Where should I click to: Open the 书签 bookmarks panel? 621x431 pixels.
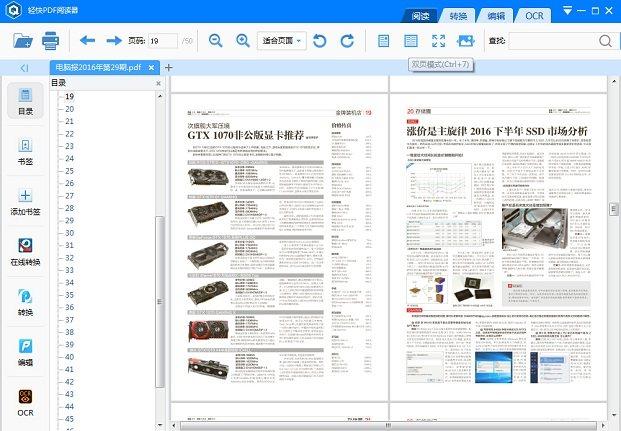click(25, 151)
